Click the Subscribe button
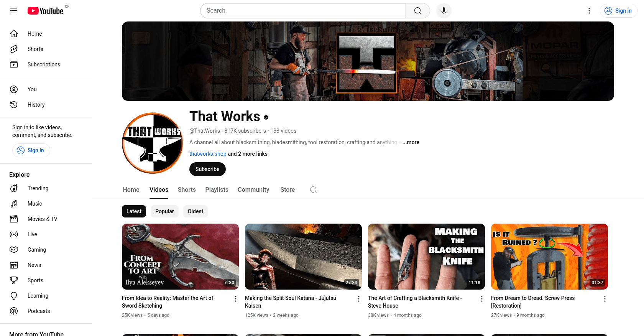 coord(207,169)
